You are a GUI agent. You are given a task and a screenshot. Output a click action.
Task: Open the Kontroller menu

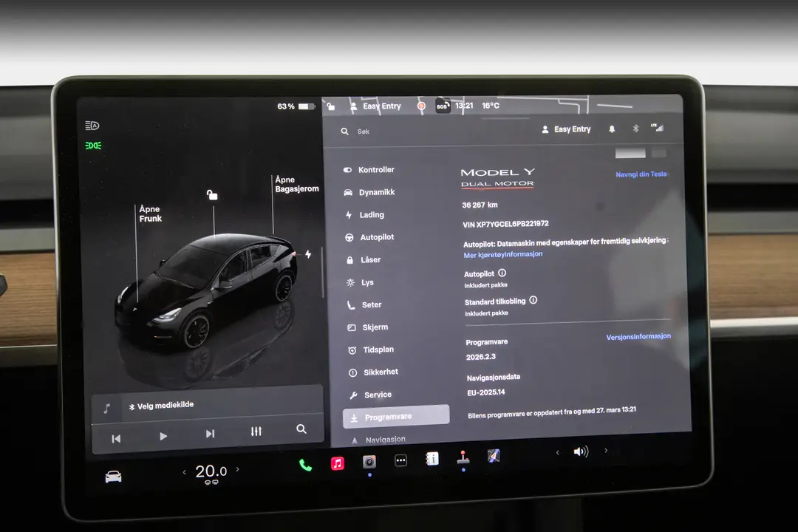click(x=369, y=170)
